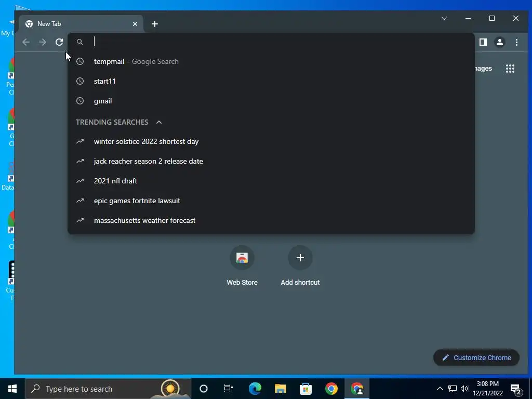The height and width of the screenshot is (399, 532).
Task: Open Microsoft Store from taskbar
Action: pos(305,389)
